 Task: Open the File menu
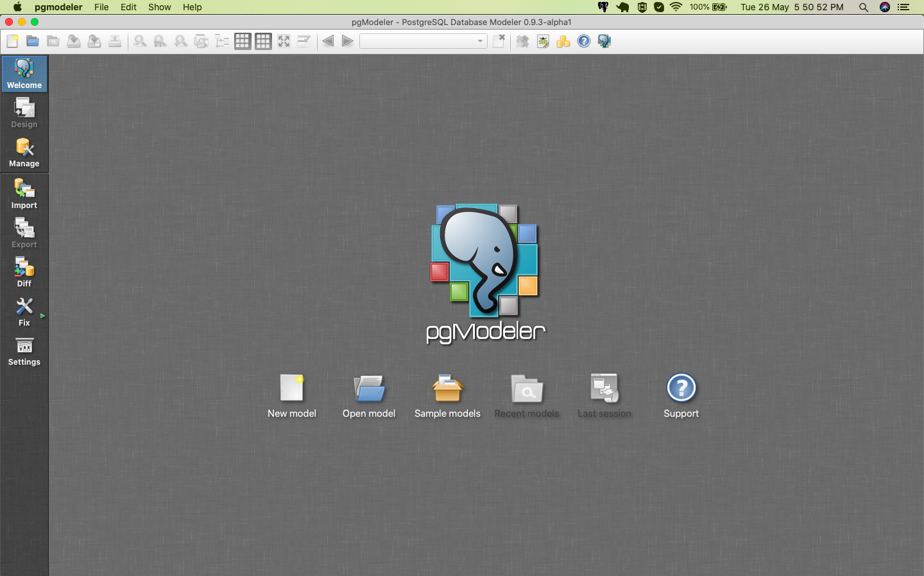[x=101, y=7]
